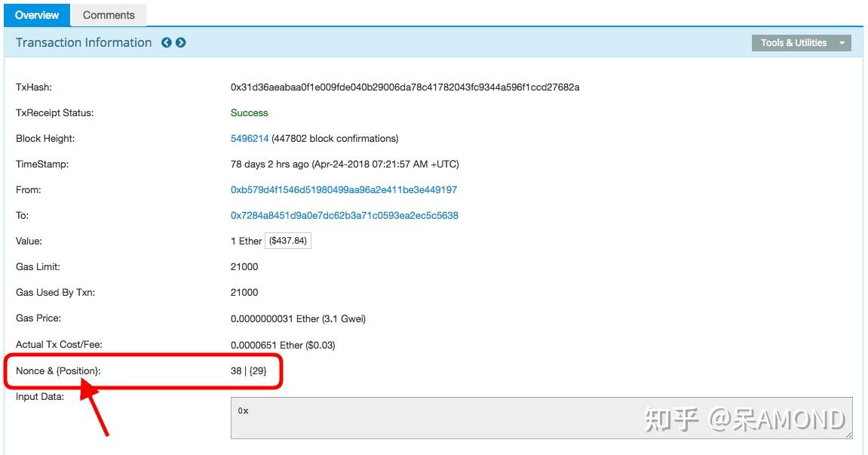Go to the next transaction arrow icon
This screenshot has height=455, width=868.
click(180, 43)
